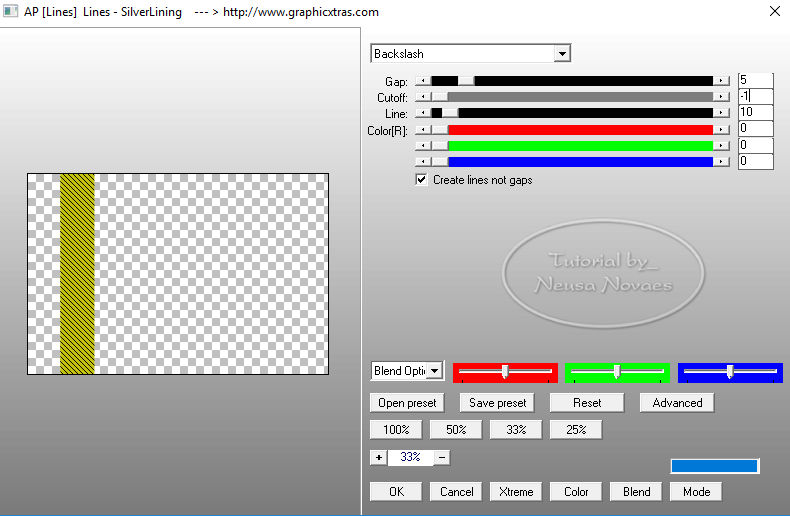The image size is (790, 516).
Task: Click the blue color slider left arrow
Action: pyautogui.click(x=423, y=161)
